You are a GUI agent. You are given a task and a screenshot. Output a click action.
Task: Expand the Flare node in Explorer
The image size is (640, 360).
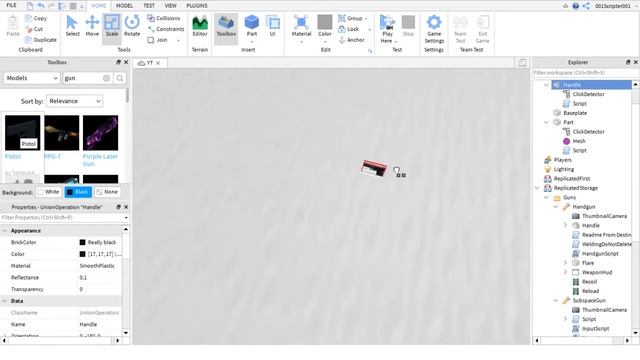(565, 263)
